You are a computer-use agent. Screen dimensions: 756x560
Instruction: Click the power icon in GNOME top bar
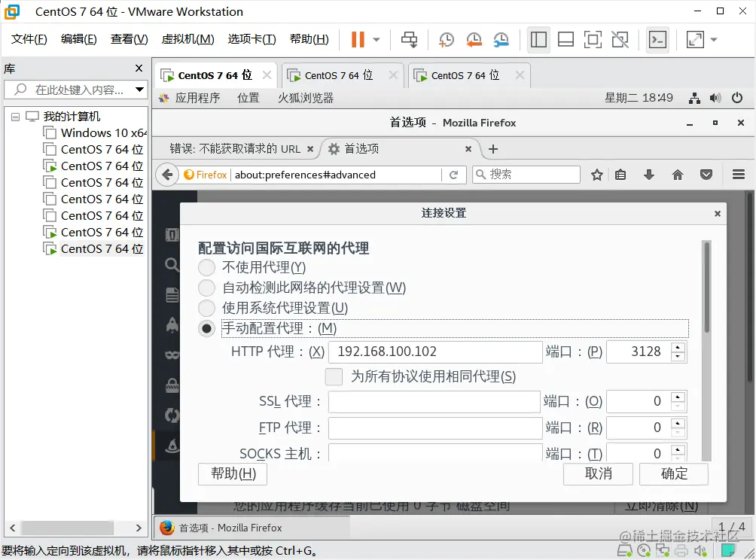(736, 98)
